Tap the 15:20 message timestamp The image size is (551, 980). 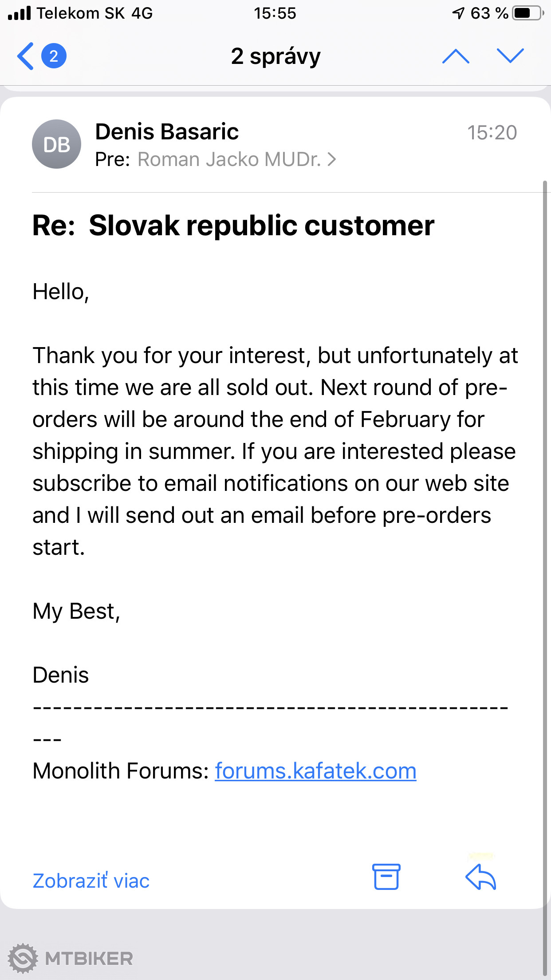492,133
